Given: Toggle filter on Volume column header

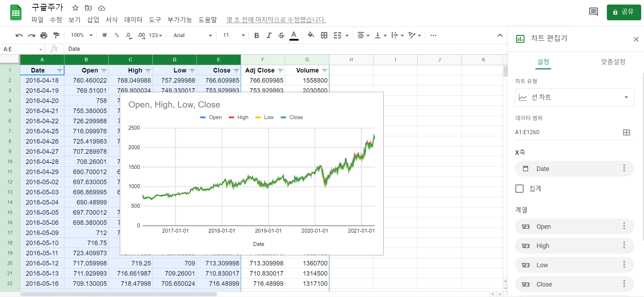Looking at the screenshot, I should (x=324, y=71).
